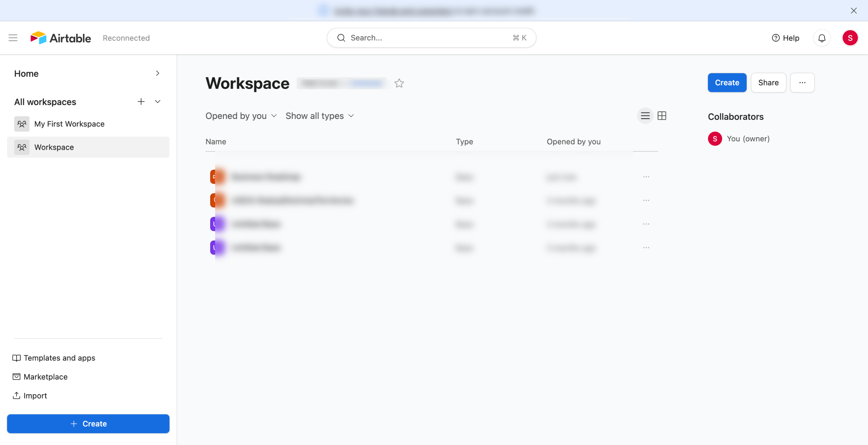Add a new workspace with plus icon
Screen dimensions: 868x445
[x=141, y=102]
